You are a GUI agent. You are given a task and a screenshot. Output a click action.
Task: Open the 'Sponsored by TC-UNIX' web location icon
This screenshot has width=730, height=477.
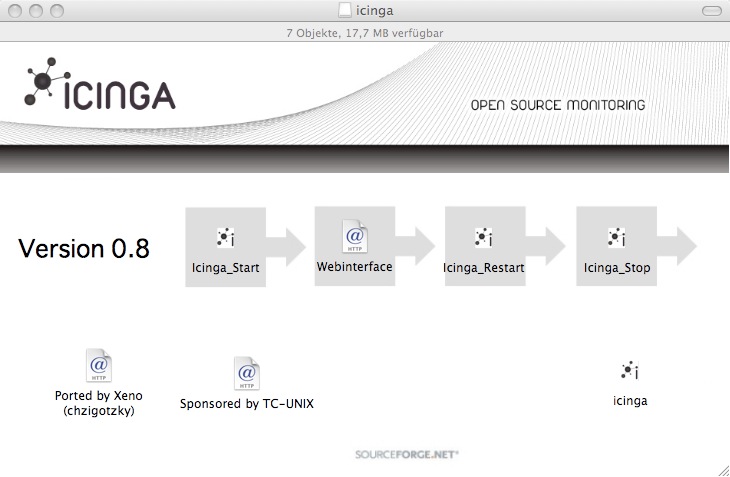pos(247,373)
